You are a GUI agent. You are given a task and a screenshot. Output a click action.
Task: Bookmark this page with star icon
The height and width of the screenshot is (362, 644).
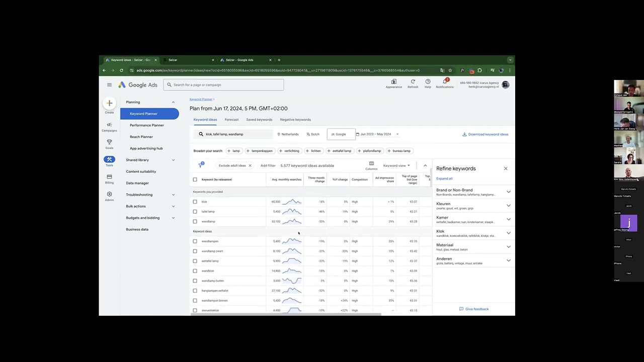(x=450, y=70)
